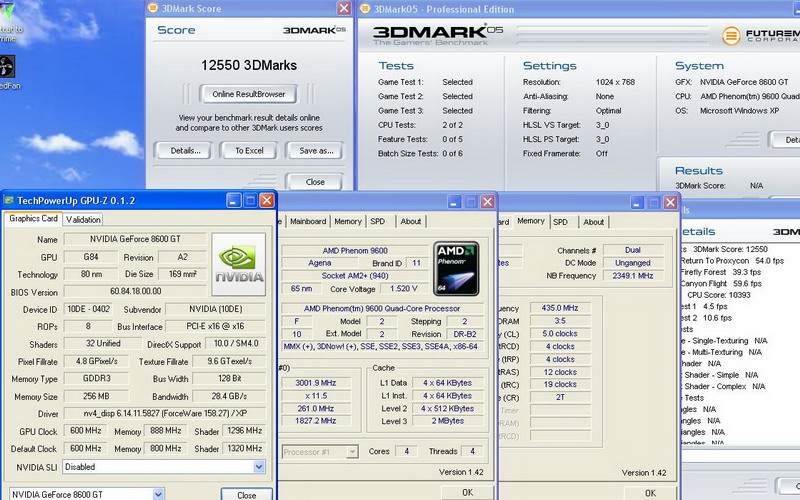Click the Memory Type value GDDR3
This screenshot has height=500, width=800.
pyautogui.click(x=96, y=379)
